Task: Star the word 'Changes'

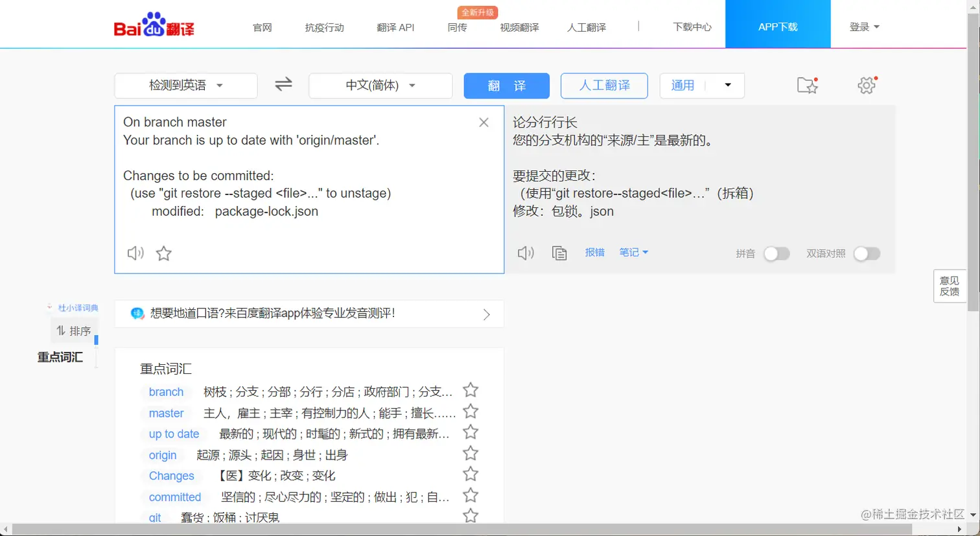Action: pyautogui.click(x=471, y=474)
